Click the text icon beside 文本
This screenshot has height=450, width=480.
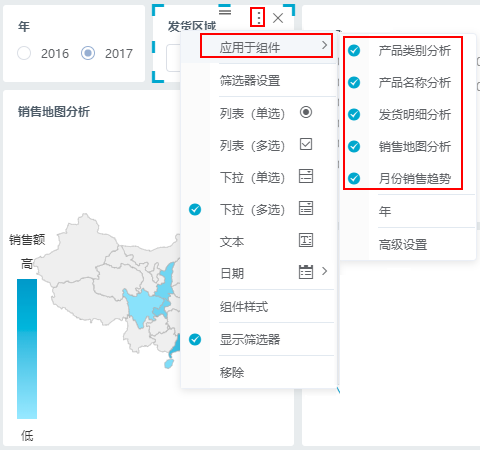(306, 240)
